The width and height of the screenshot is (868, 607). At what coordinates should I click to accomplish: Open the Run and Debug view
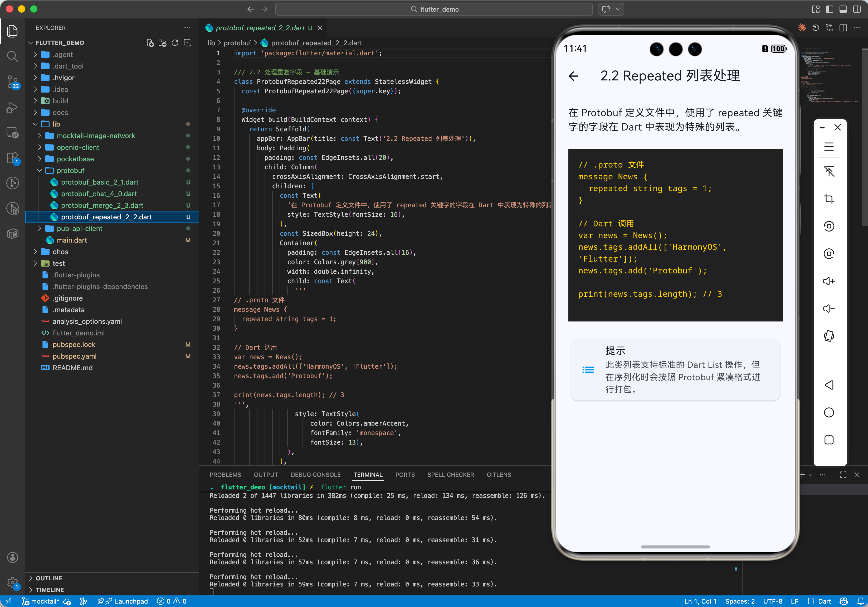pyautogui.click(x=12, y=107)
